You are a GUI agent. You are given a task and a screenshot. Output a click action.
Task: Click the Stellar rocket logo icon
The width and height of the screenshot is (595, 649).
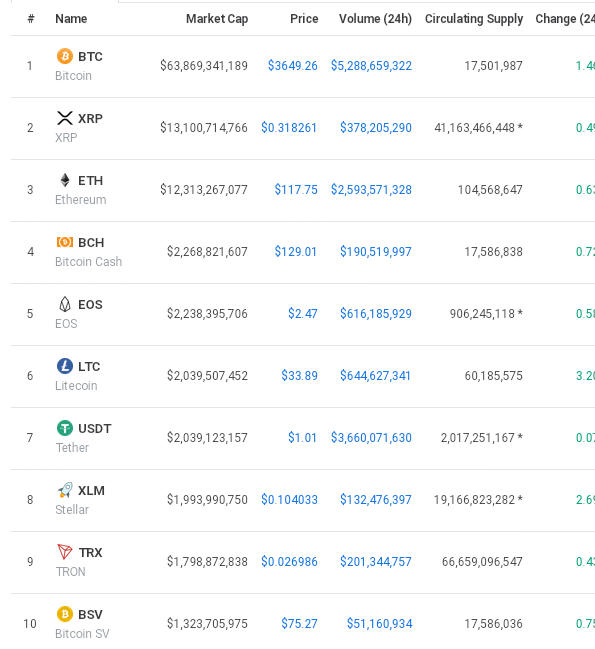click(65, 490)
